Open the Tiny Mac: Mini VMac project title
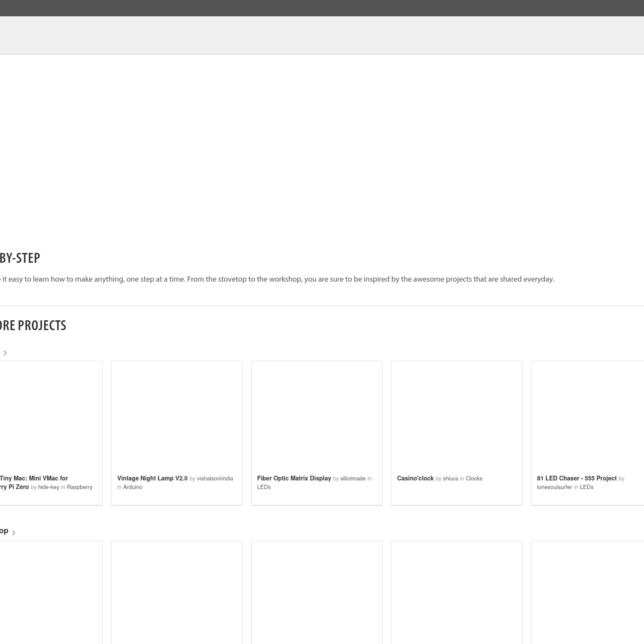Screen dimensions: 644x644 click(x=33, y=478)
